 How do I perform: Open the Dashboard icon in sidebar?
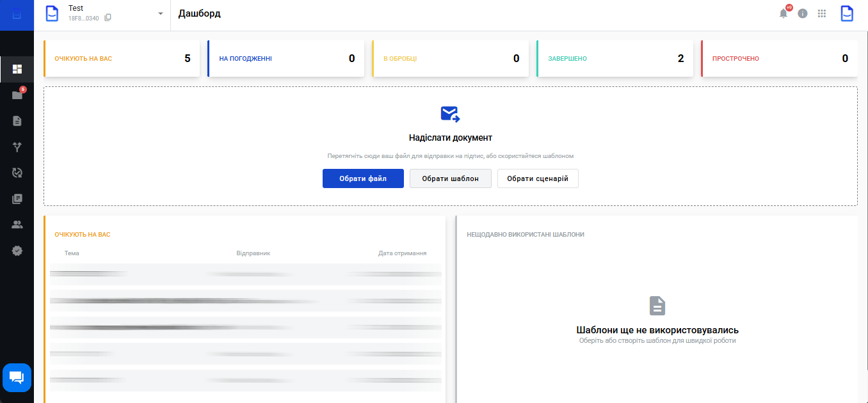(17, 69)
